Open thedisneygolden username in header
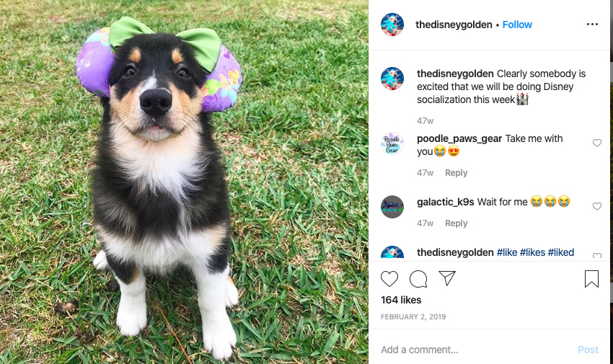The image size is (613, 364). (x=454, y=25)
